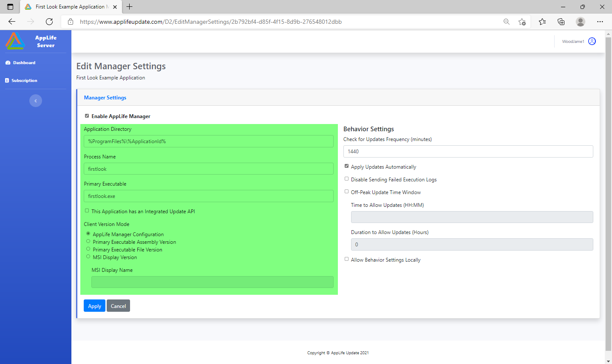Enable Off-Peak Update Time Window checkbox
The height and width of the screenshot is (364, 612).
346,192
